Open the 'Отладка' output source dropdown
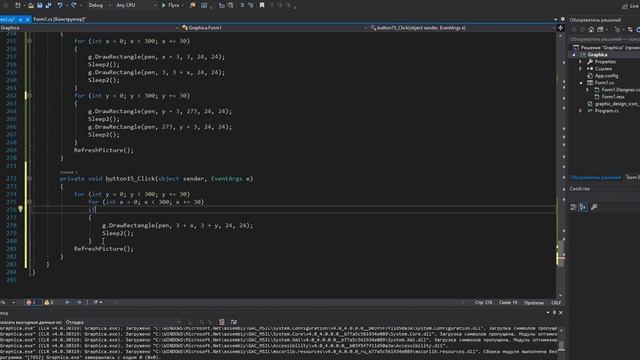Image resolution: width=640 pixels, height=360 pixels. pyautogui.click(x=122, y=322)
